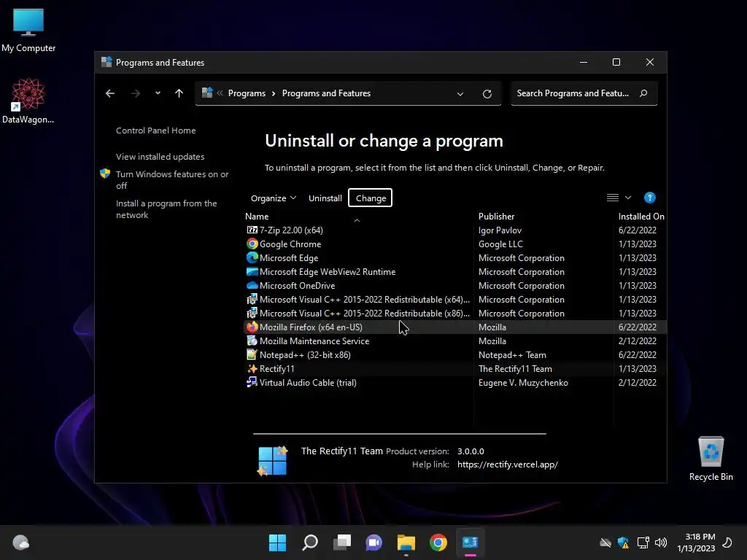Click the Programs breadcrumb segment

(x=247, y=93)
